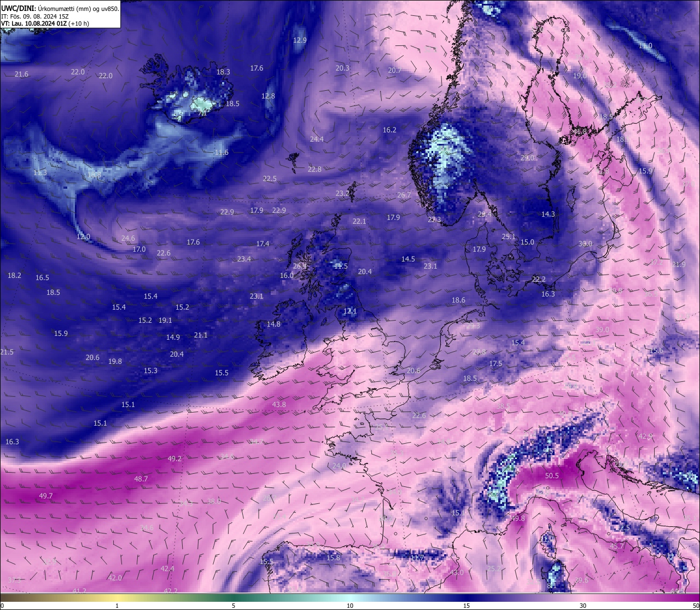Click the 49.7 value at the left edge
This screenshot has height=610, width=700.
46,496
